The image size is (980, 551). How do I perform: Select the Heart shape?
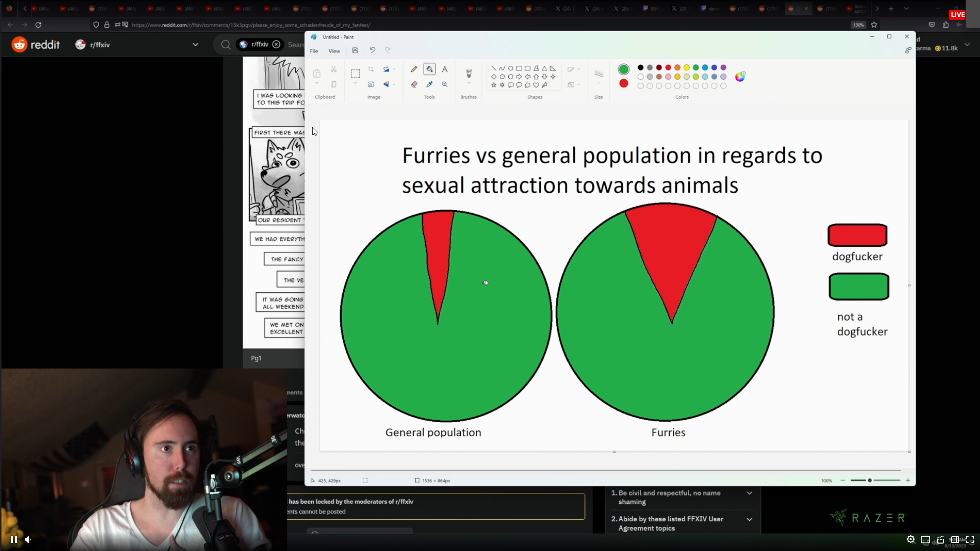[x=536, y=85]
